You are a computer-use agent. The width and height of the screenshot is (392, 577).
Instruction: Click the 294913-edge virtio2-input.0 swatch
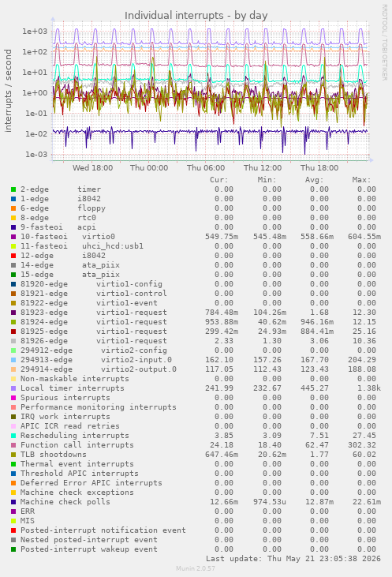click(x=13, y=360)
